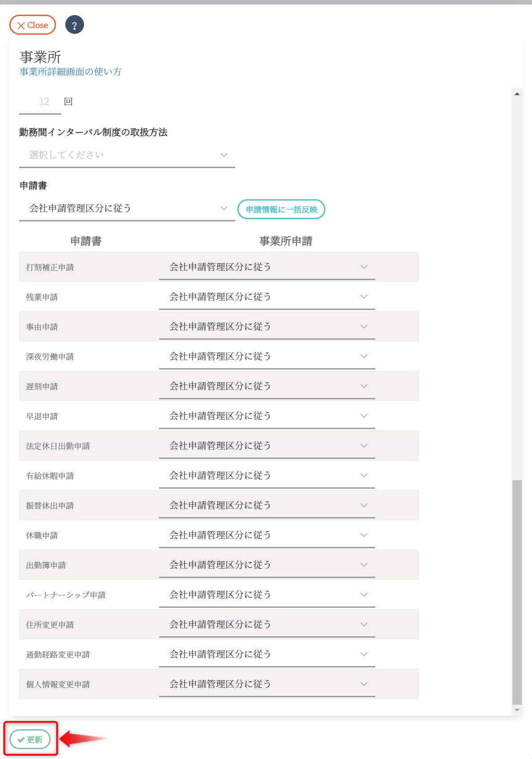Expand the 遅刻申請 dropdown
The height and width of the screenshot is (759, 532).
click(x=267, y=386)
